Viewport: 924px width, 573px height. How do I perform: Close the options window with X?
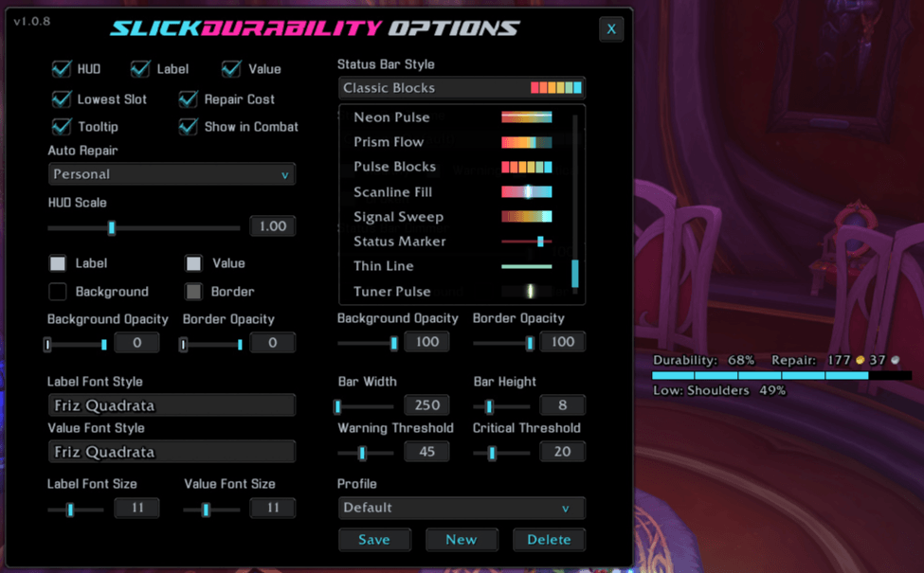coord(611,28)
